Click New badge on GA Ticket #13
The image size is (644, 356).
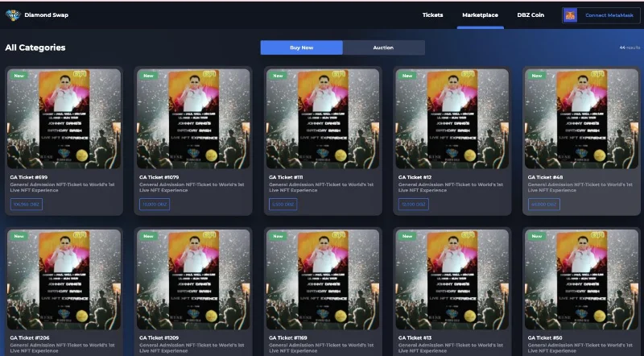pyautogui.click(x=407, y=236)
